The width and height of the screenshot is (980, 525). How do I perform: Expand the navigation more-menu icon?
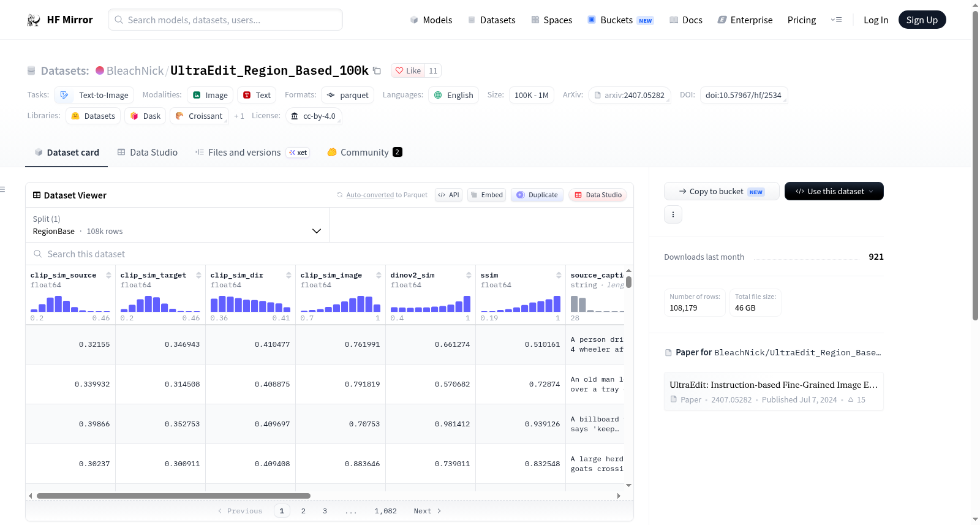(x=836, y=20)
